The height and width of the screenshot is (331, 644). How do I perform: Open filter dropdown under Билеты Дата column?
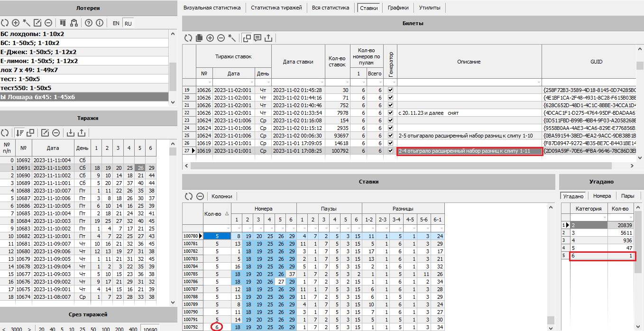[251, 82]
